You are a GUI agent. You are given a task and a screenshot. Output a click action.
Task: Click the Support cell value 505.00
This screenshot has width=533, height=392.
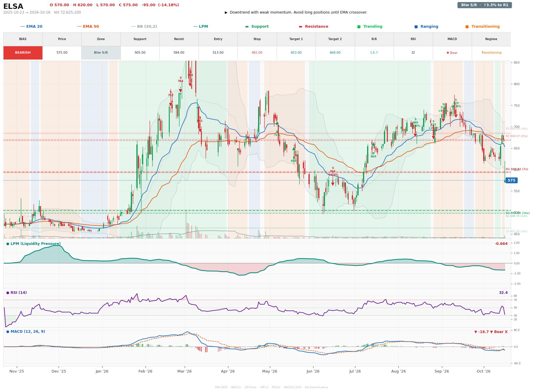[x=140, y=53]
